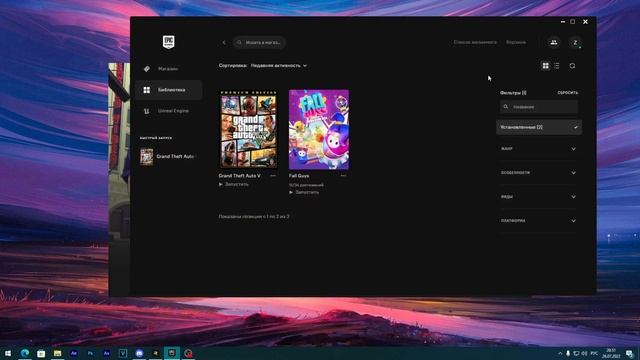Click the Grand Theft Auto V title text
The height and width of the screenshot is (360, 640).
point(239,176)
